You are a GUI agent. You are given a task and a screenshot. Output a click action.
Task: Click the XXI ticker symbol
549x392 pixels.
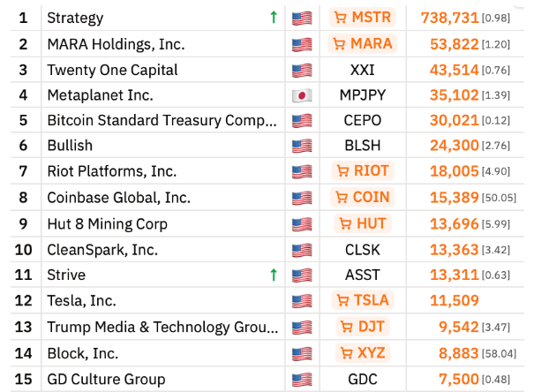coord(363,70)
